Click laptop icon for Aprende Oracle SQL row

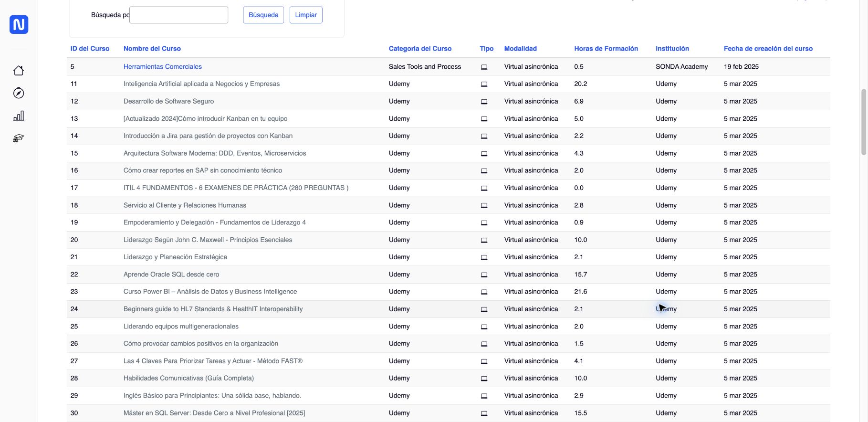tap(484, 274)
